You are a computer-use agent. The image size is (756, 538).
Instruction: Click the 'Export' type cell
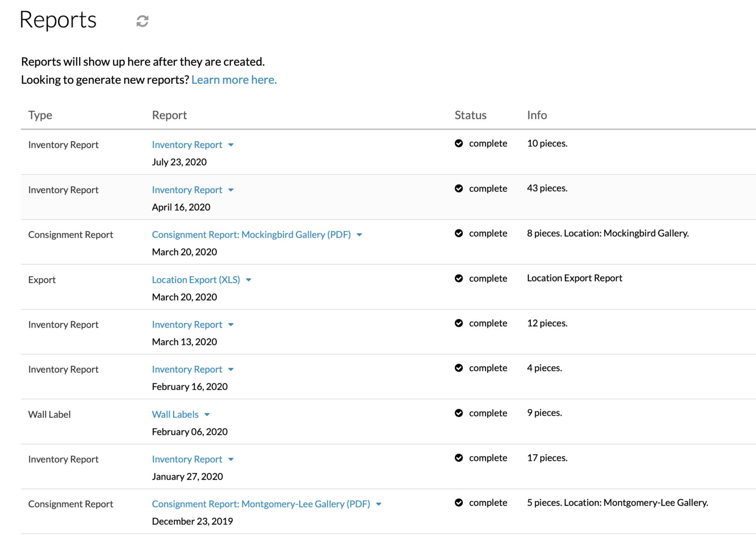pos(42,280)
